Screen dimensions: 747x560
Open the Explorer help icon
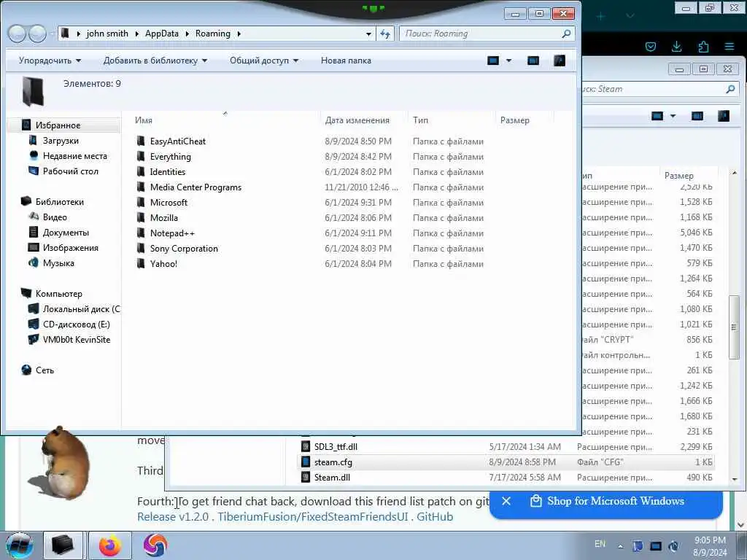point(560,61)
